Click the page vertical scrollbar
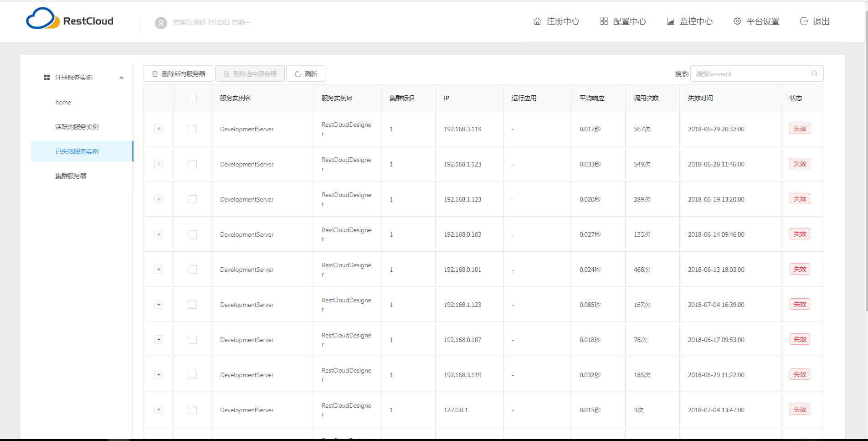The height and width of the screenshot is (441, 868). click(866, 160)
